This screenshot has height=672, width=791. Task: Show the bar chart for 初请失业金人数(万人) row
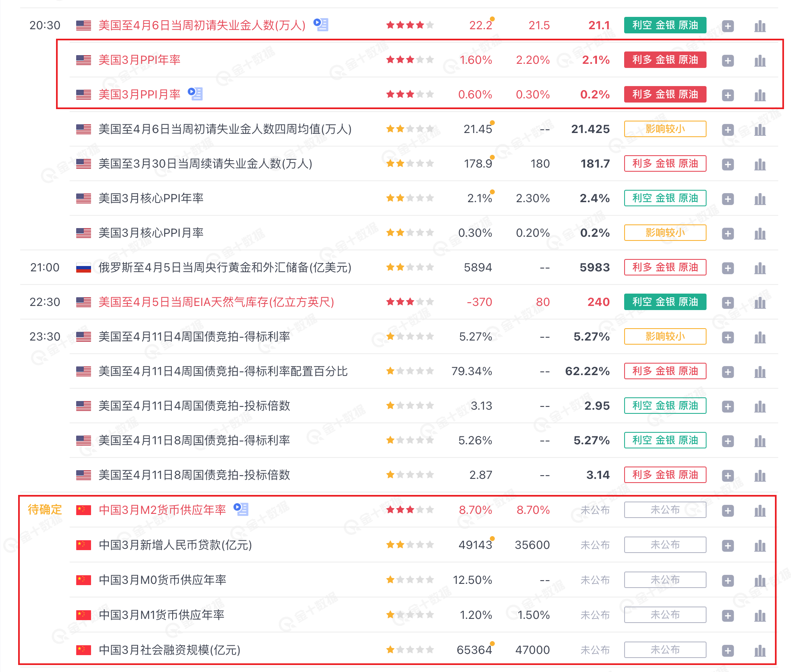(760, 26)
